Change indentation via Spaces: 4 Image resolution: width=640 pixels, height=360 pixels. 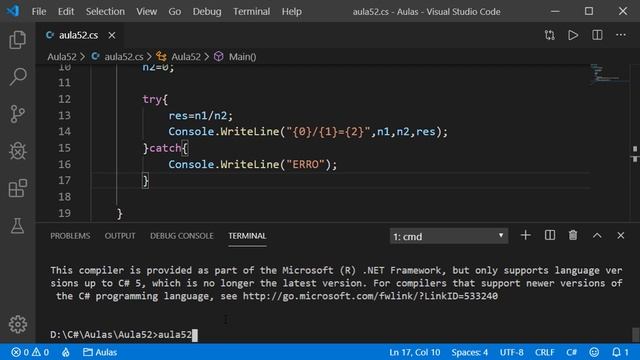(x=470, y=352)
